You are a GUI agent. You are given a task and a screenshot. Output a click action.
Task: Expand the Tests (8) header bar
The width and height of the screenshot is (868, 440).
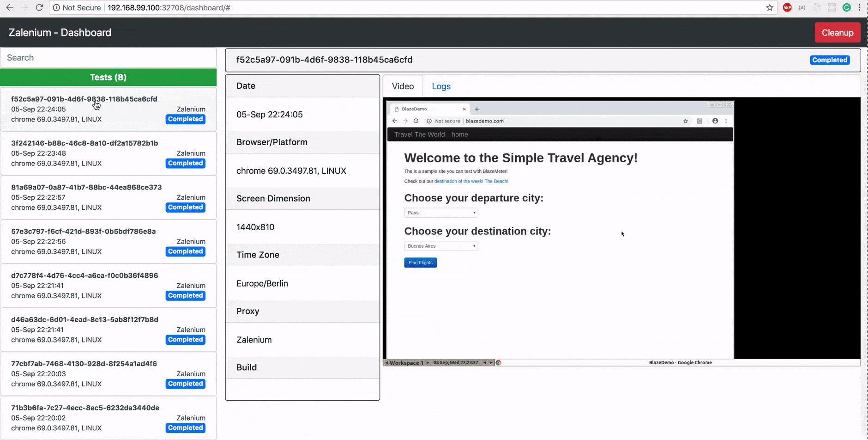click(108, 77)
